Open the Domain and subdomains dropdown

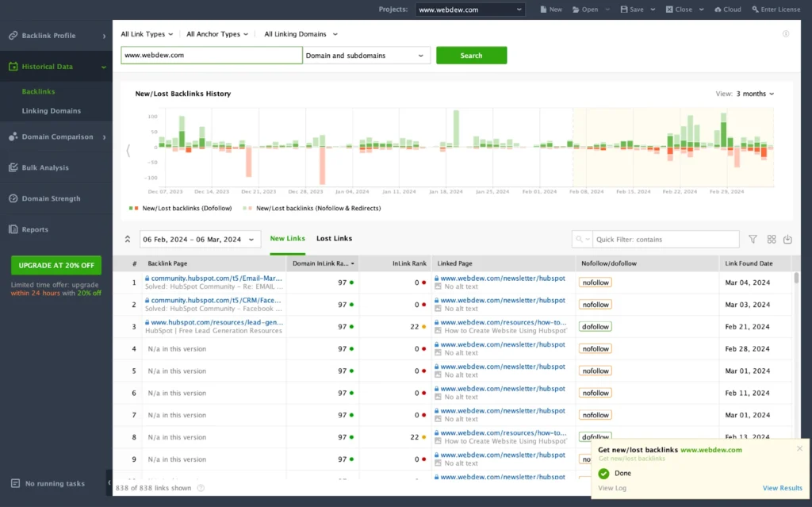pyautogui.click(x=366, y=55)
